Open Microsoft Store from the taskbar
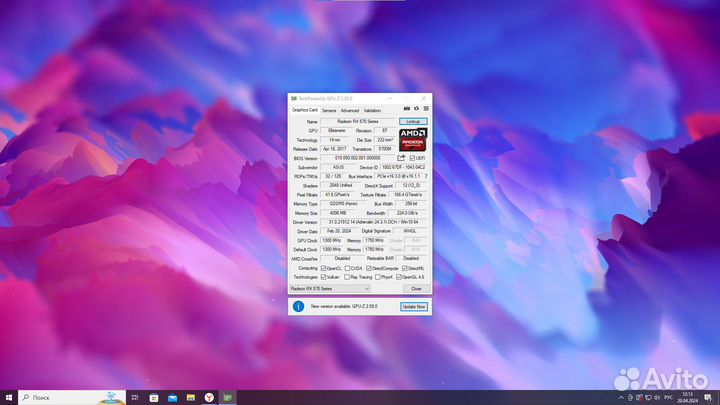This screenshot has width=720, height=405. point(154,397)
